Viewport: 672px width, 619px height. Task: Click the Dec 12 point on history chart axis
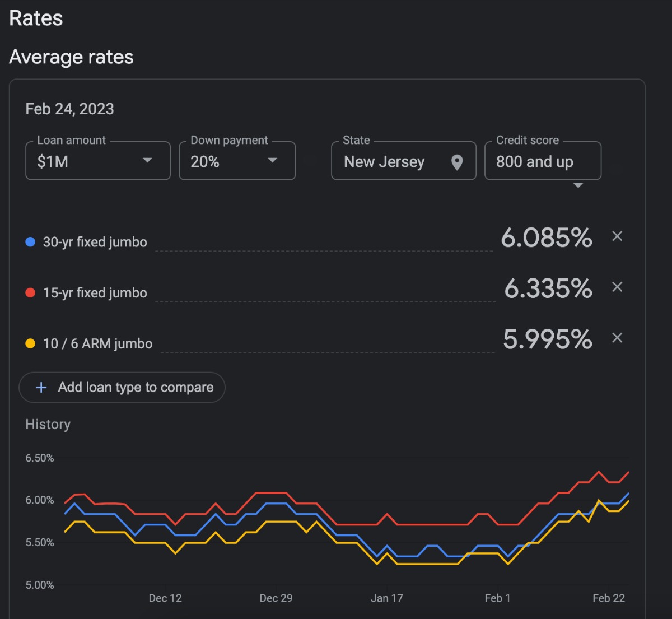pos(165,598)
